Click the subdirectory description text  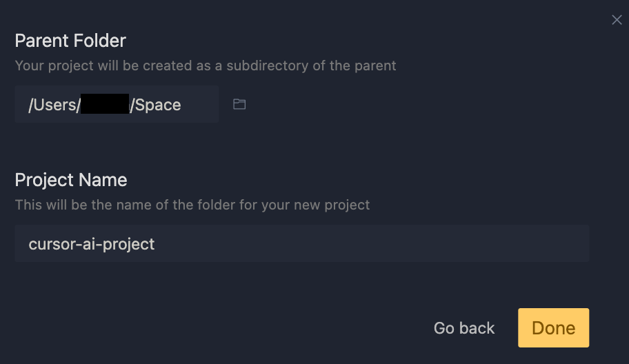tap(206, 65)
